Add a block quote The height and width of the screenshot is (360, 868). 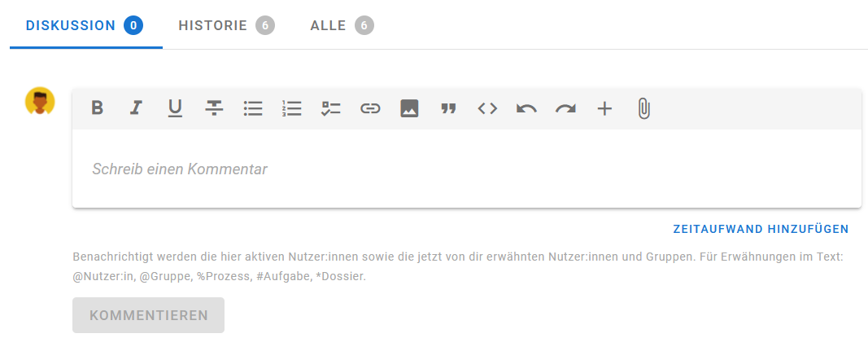point(448,108)
